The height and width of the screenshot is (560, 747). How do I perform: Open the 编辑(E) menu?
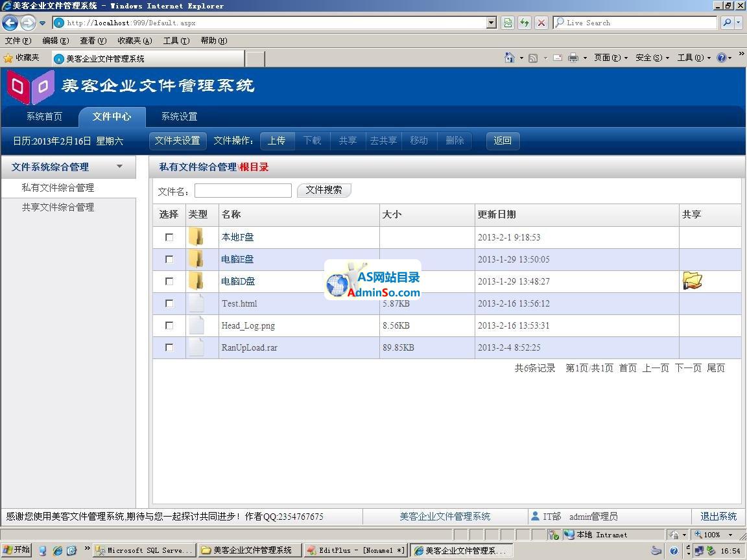(x=56, y=40)
